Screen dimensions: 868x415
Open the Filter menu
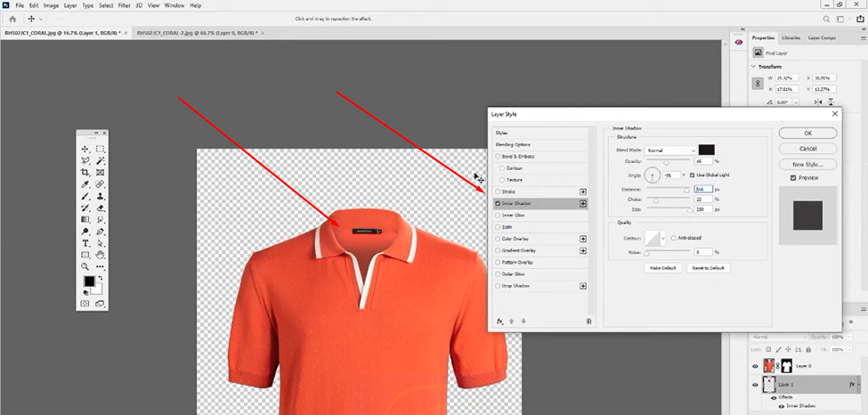pyautogui.click(x=124, y=5)
